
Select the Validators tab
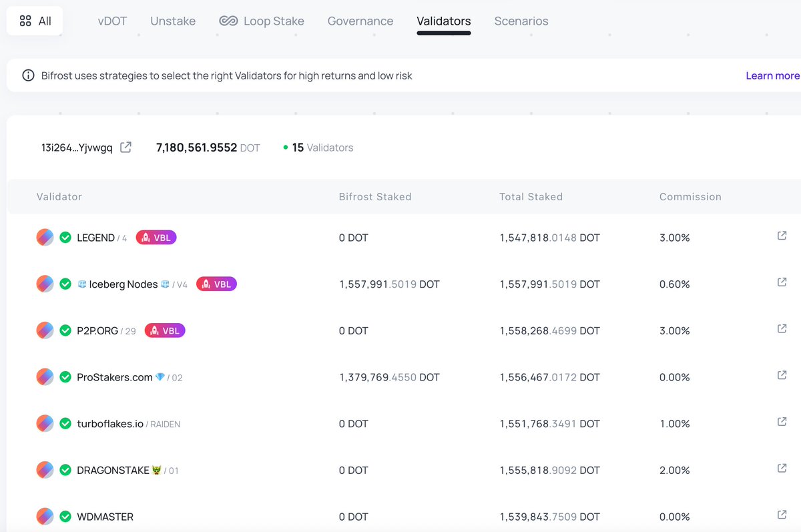444,21
